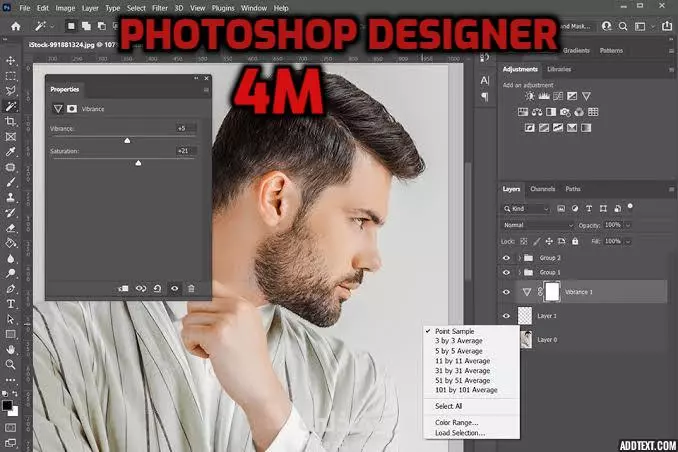Select the Path Selection tool
Screen dimensions: 678x452
[10, 319]
